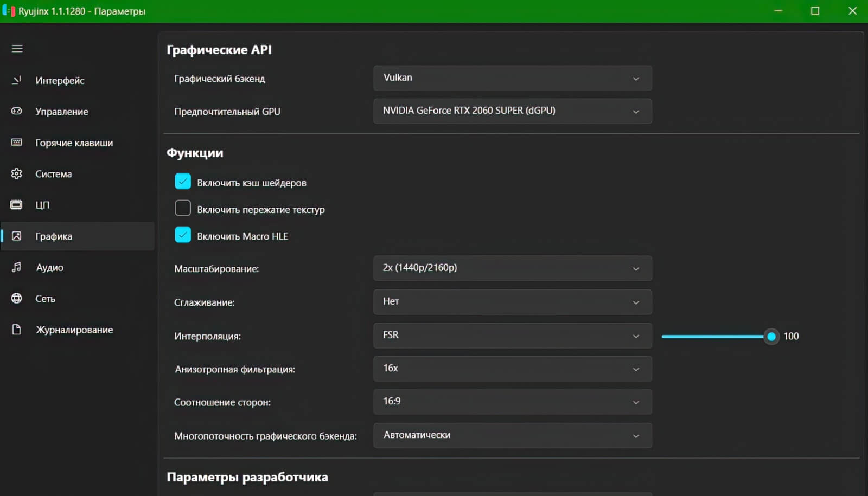Click the music note icon for Аудио
The image size is (868, 496).
(x=17, y=267)
